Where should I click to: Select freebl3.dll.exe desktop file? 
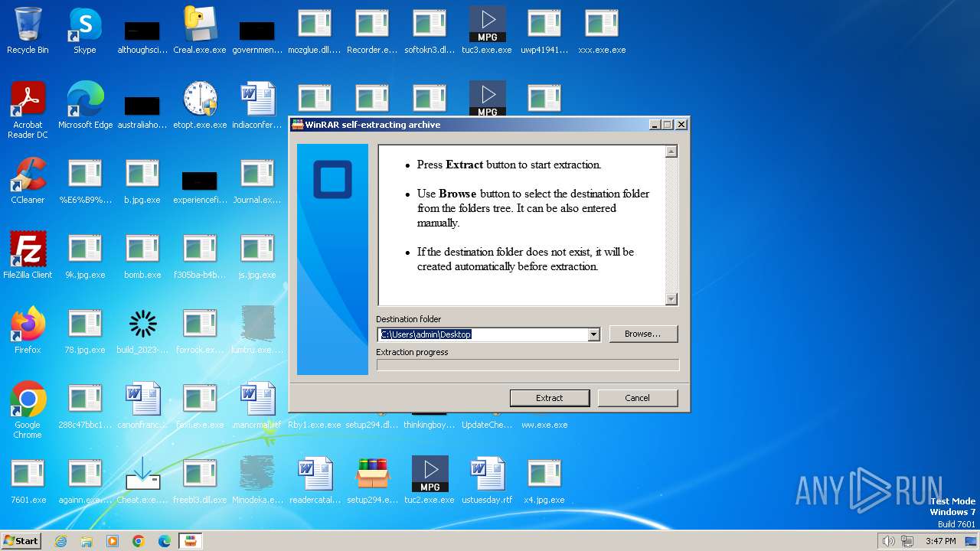(200, 481)
